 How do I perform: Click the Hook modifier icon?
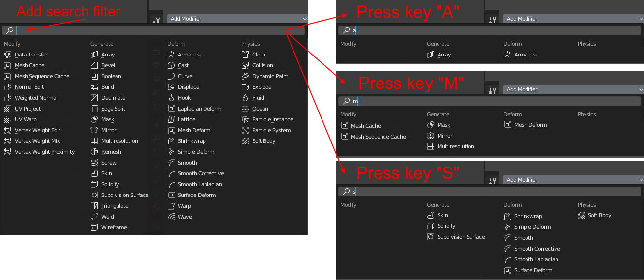[x=171, y=98]
